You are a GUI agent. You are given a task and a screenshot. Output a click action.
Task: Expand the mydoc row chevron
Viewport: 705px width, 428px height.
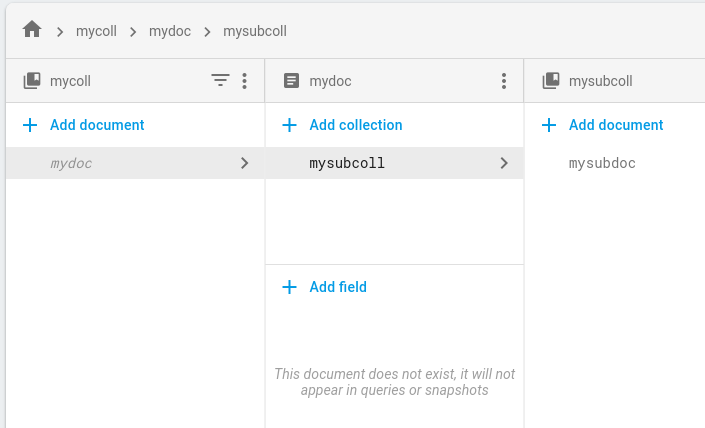pos(245,163)
